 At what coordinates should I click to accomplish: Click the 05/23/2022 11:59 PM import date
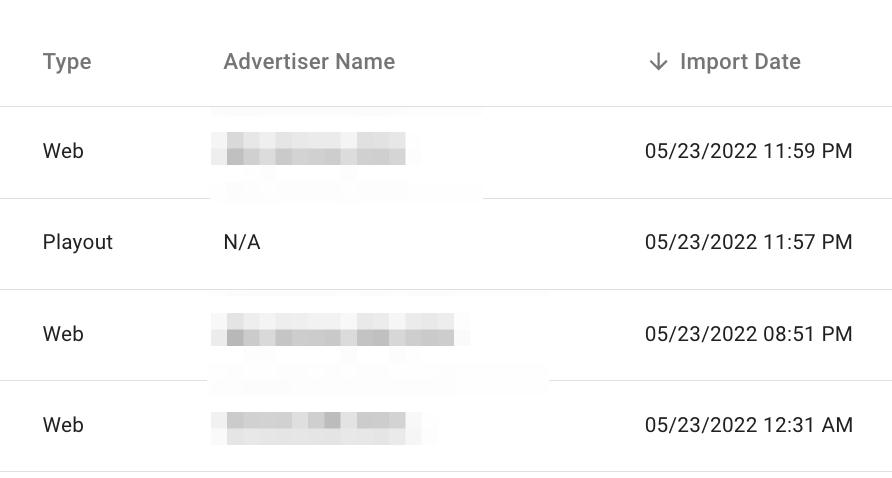tap(748, 152)
